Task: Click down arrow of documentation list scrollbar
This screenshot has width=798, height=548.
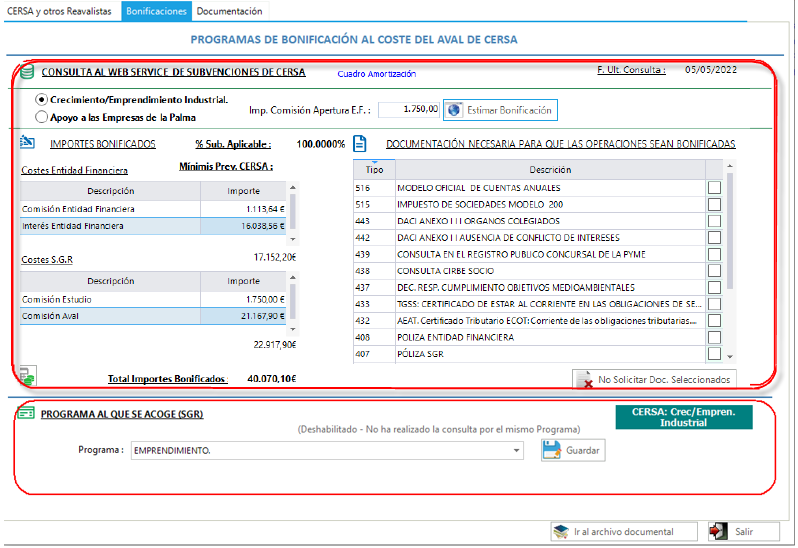Action: tap(730, 357)
